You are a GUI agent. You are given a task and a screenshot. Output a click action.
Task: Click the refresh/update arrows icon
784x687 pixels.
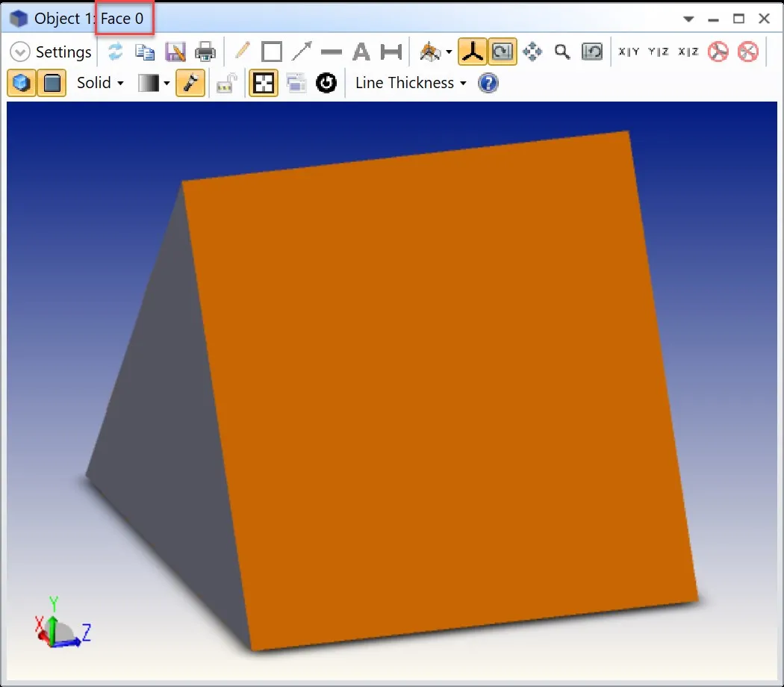(115, 52)
